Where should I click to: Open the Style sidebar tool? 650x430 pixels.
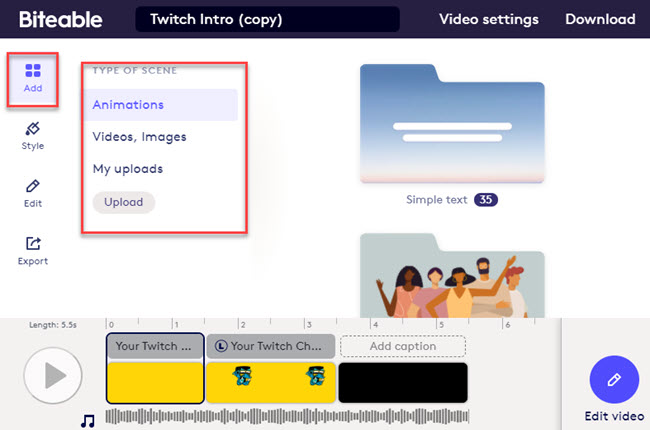point(33,135)
